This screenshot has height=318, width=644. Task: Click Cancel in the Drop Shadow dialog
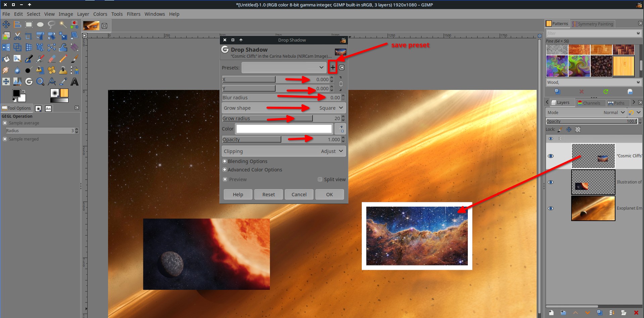pyautogui.click(x=299, y=195)
